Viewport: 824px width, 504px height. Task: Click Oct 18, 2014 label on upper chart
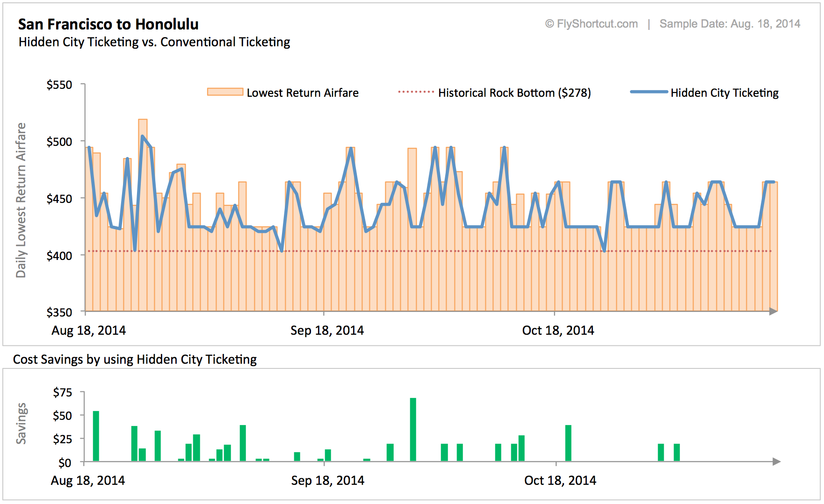558,331
